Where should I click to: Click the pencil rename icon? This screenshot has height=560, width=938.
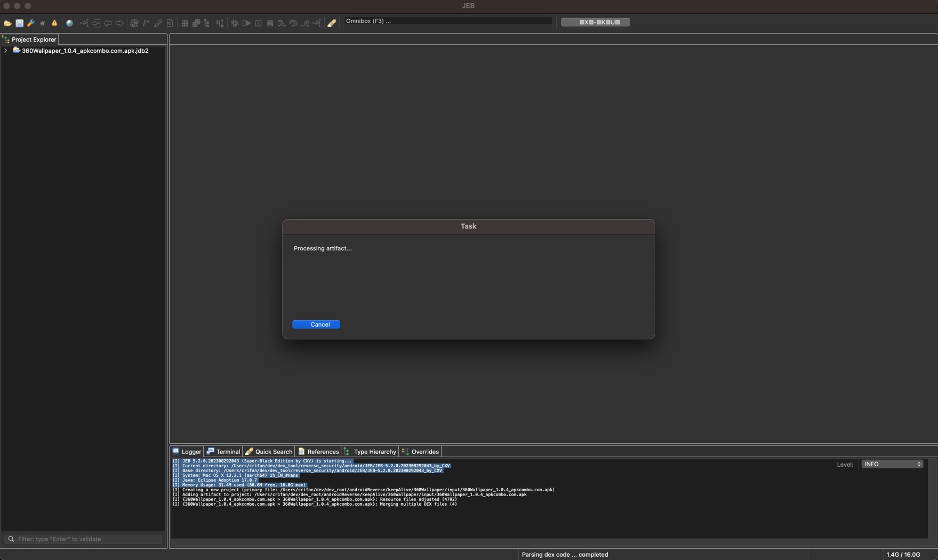click(x=158, y=23)
